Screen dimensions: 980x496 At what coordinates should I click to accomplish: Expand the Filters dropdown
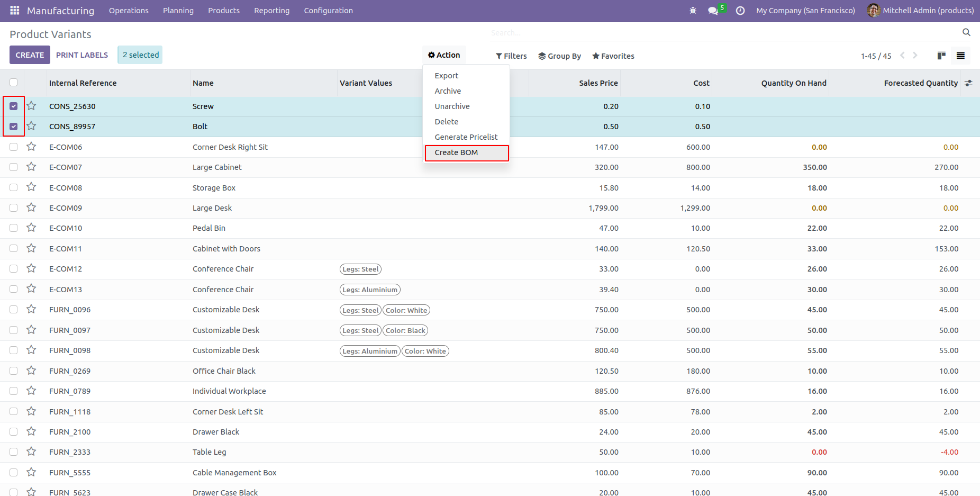[511, 56]
